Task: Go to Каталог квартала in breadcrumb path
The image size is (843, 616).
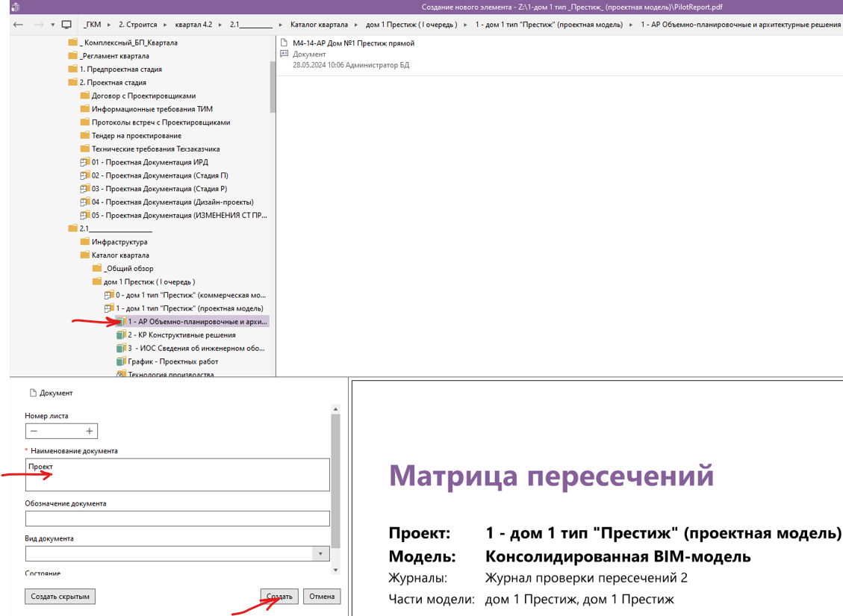Action: [x=318, y=25]
